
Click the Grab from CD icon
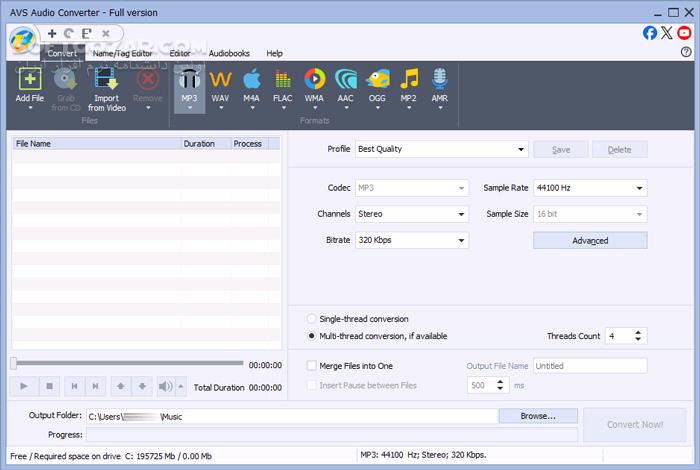pyautogui.click(x=66, y=80)
